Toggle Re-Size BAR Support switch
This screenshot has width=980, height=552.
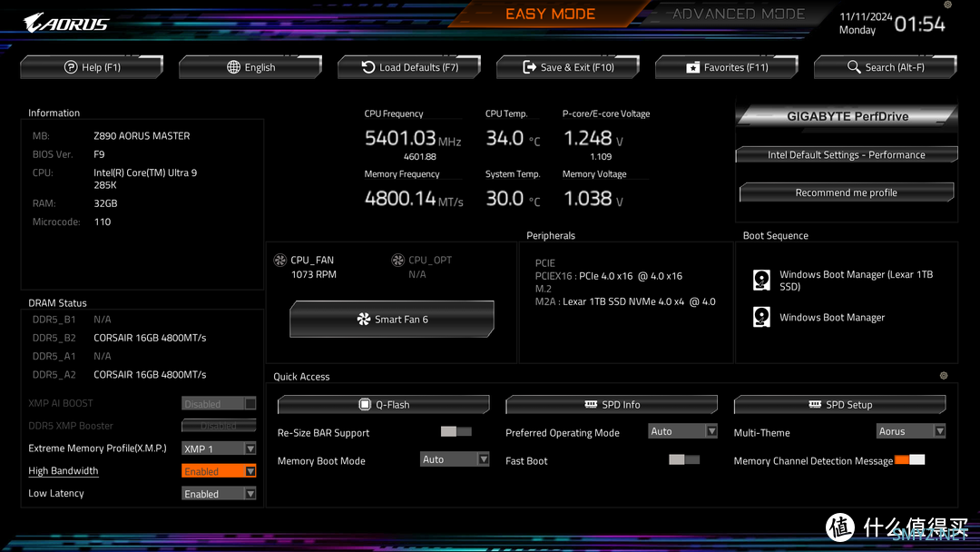coord(456,432)
